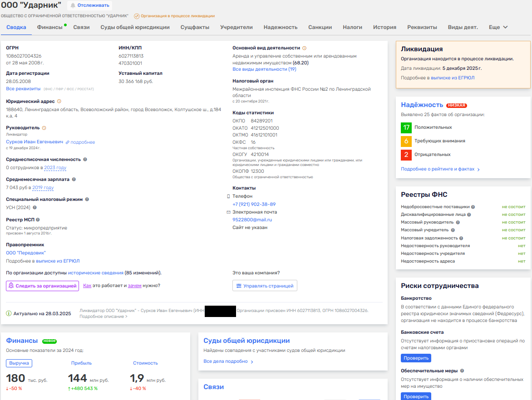Click the envelope icon next to Электронная почта

[228, 212]
